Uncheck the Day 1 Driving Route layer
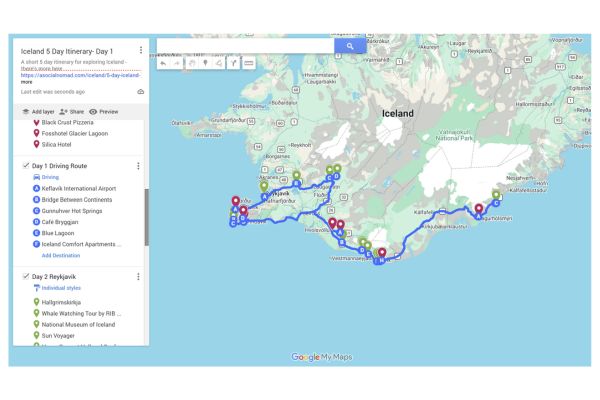The height and width of the screenshot is (400, 600). click(26, 165)
